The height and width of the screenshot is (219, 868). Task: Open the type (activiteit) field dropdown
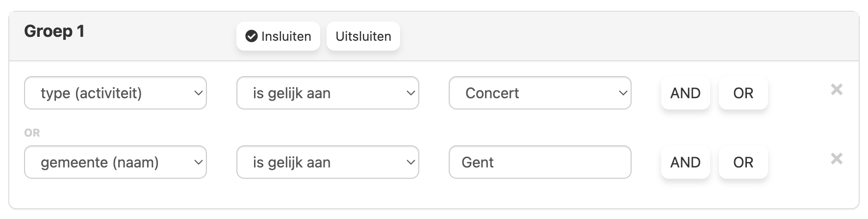click(115, 93)
